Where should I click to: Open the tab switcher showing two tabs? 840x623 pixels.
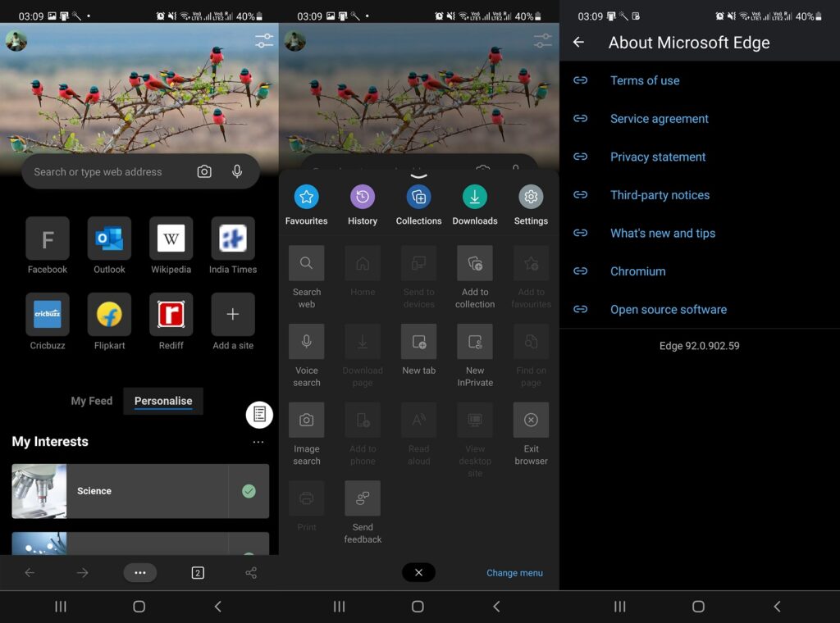coord(197,572)
